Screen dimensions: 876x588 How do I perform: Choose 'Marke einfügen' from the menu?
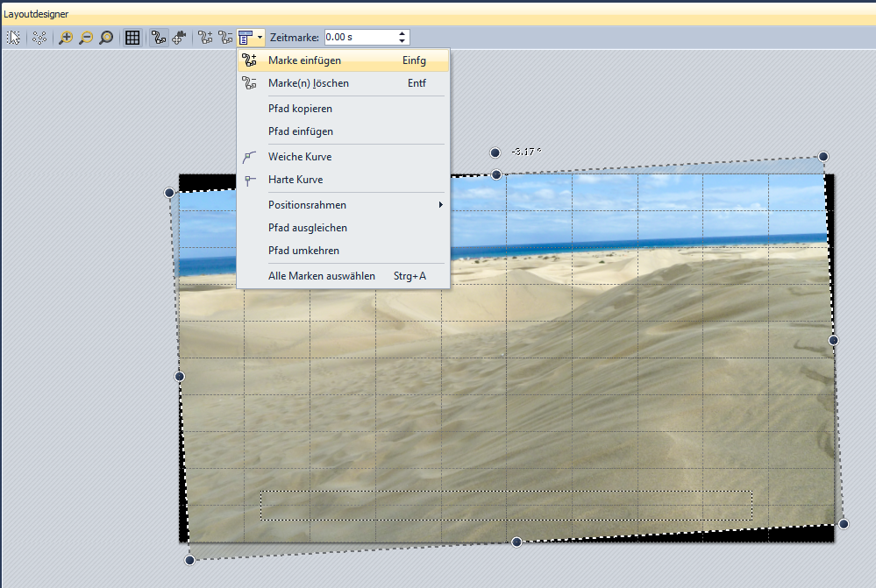(304, 60)
